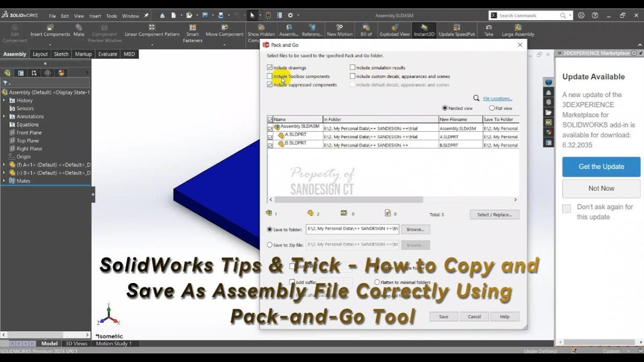Switch to the Evaluate tab
This screenshot has width=644, height=362.
pyautogui.click(x=107, y=54)
